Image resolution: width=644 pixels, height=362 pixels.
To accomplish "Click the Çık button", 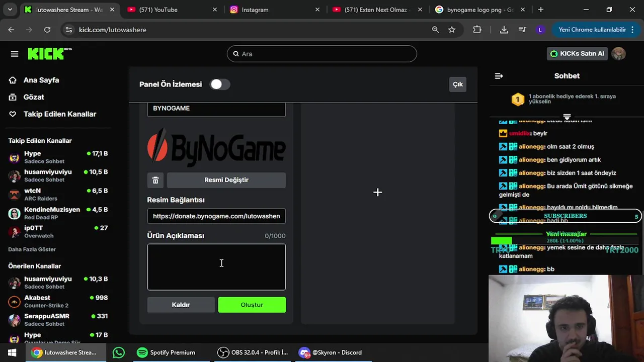I will click(x=458, y=84).
